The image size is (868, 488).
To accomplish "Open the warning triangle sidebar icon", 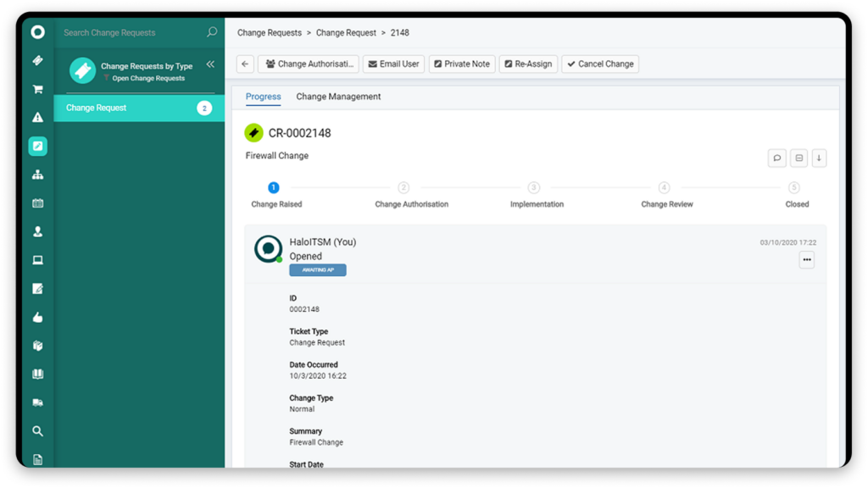I will 37,118.
